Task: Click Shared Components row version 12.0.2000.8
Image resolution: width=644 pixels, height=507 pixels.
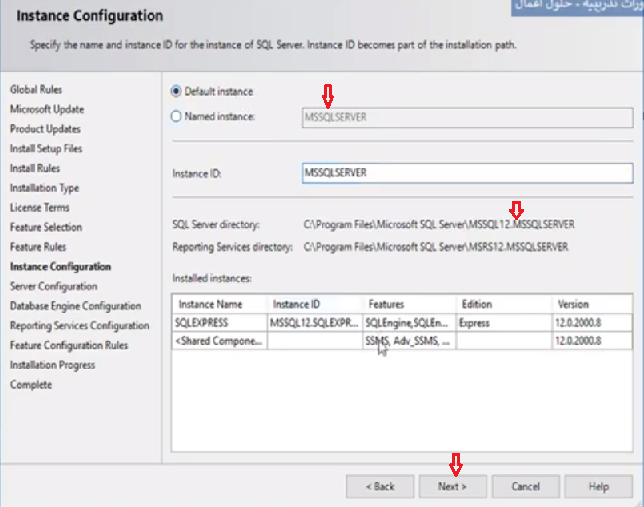Action: point(592,341)
